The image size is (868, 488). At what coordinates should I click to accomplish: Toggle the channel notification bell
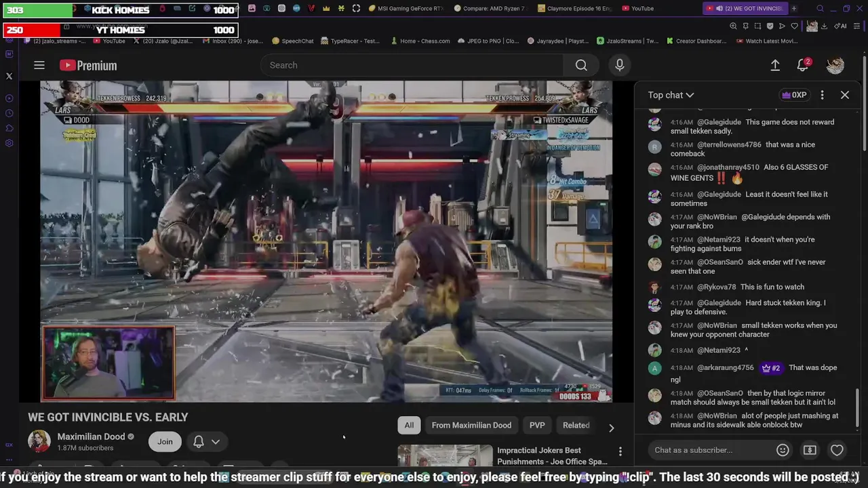point(199,442)
